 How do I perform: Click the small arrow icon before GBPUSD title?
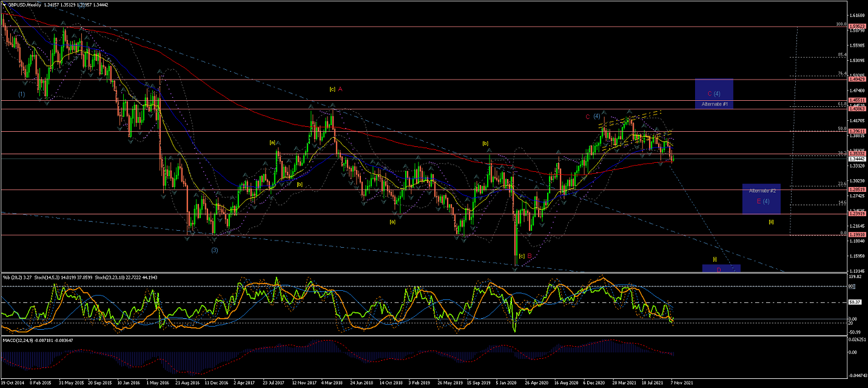(4, 5)
